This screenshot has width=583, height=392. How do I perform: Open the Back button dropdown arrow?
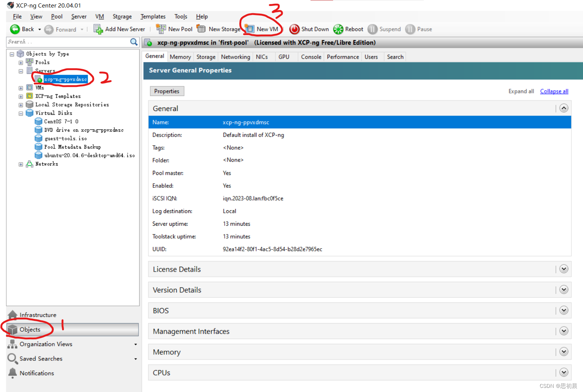point(40,29)
